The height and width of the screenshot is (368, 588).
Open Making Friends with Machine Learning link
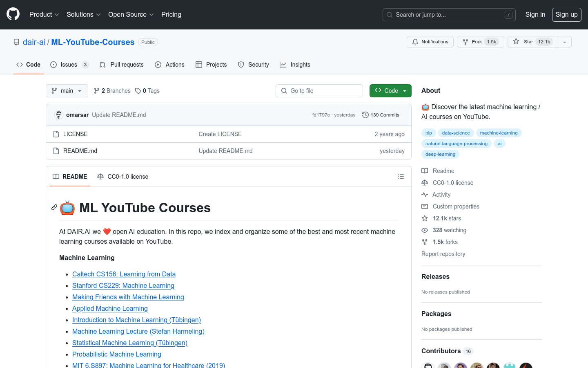click(x=128, y=297)
